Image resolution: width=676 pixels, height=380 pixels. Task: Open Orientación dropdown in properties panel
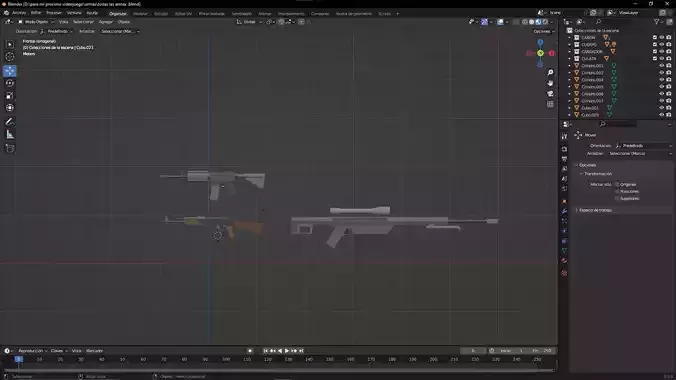click(643, 146)
